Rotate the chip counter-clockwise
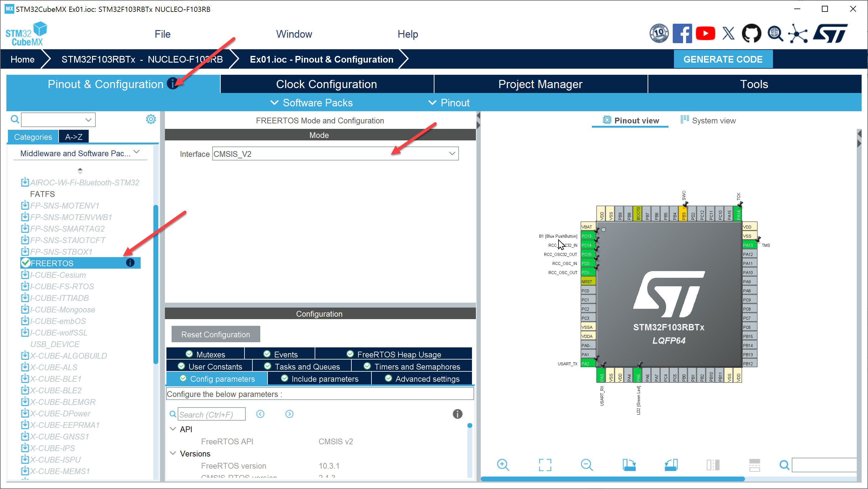 (671, 465)
